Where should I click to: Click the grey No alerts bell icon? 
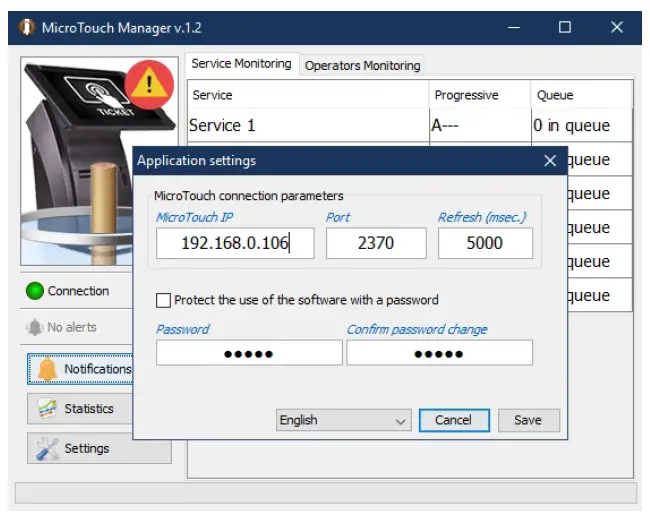tap(35, 327)
